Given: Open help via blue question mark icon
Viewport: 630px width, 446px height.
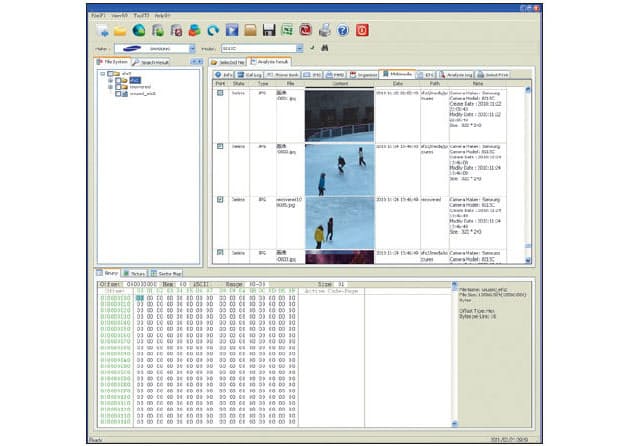Looking at the screenshot, I should pos(342,30).
